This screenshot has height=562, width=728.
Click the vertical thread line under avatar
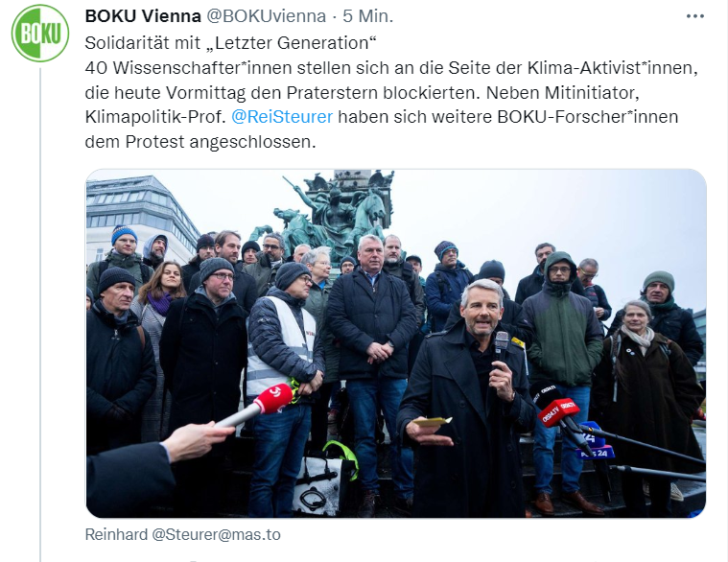[40, 315]
